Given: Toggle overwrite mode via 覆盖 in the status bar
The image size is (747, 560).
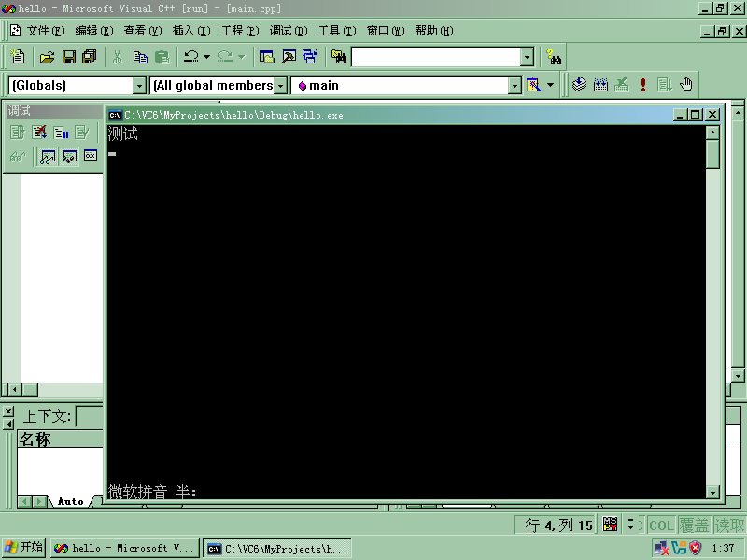Looking at the screenshot, I should pos(695,525).
